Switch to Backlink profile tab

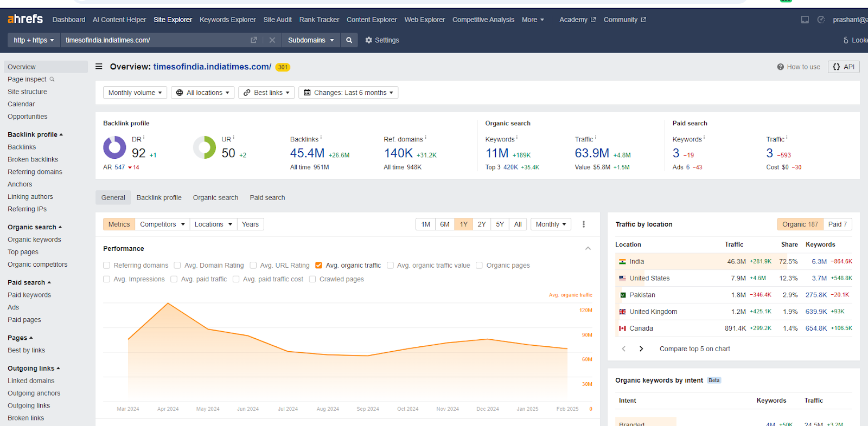159,198
